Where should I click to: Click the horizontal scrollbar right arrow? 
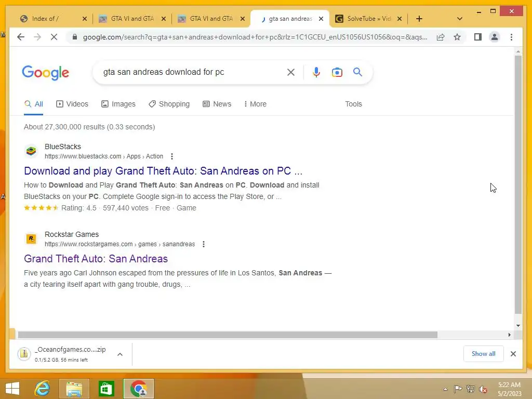point(509,335)
